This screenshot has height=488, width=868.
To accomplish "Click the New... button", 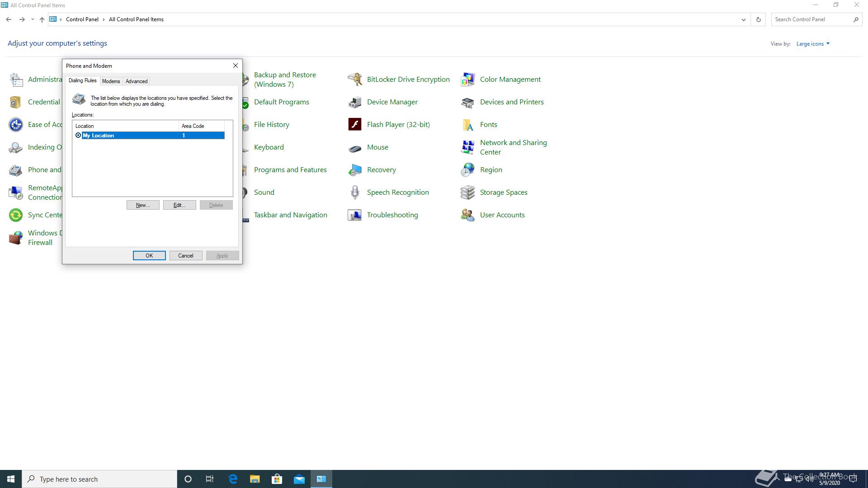I will 143,205.
